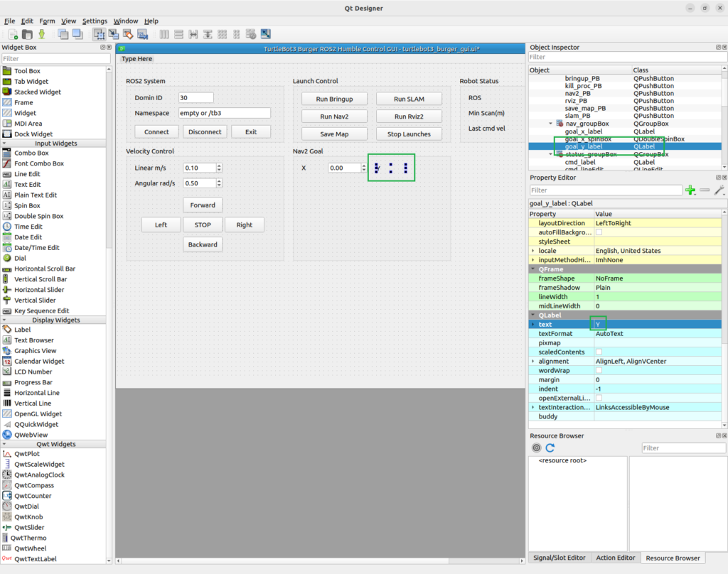Viewport: 728px width, 574px height.
Task: Collapse the QFrame property group
Action: [533, 269]
